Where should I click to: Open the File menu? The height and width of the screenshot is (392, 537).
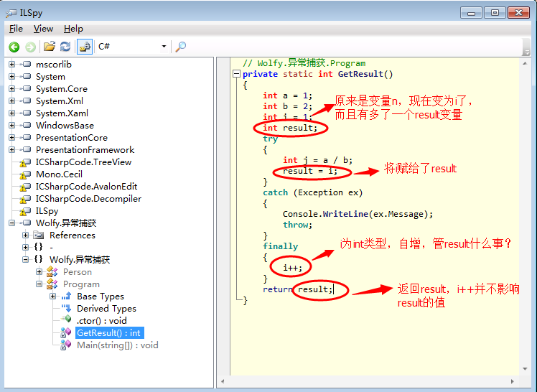click(16, 29)
